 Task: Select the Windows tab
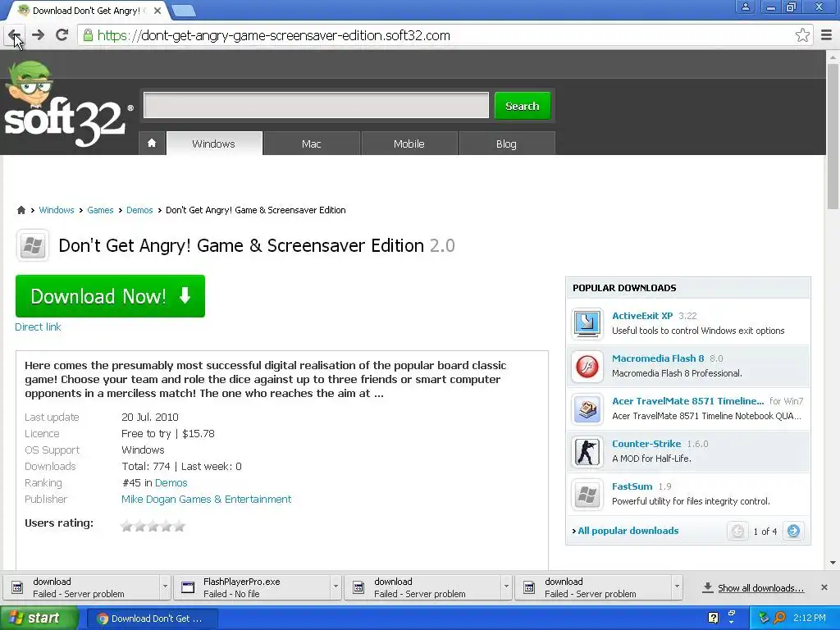pos(214,144)
